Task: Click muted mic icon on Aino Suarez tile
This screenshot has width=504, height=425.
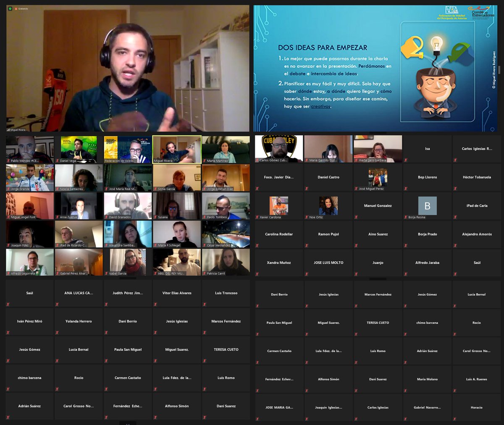Action: tap(356, 246)
